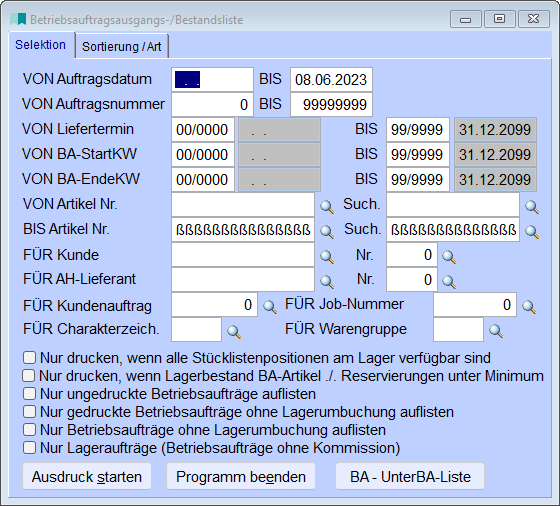This screenshot has width=560, height=506.
Task: Click the VON Artikel Nr. input
Action: tap(243, 204)
